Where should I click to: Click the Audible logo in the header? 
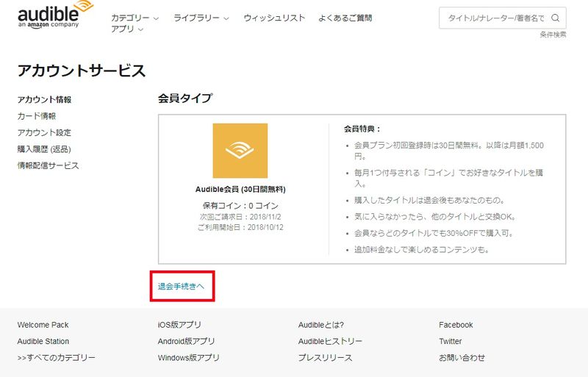[56, 14]
